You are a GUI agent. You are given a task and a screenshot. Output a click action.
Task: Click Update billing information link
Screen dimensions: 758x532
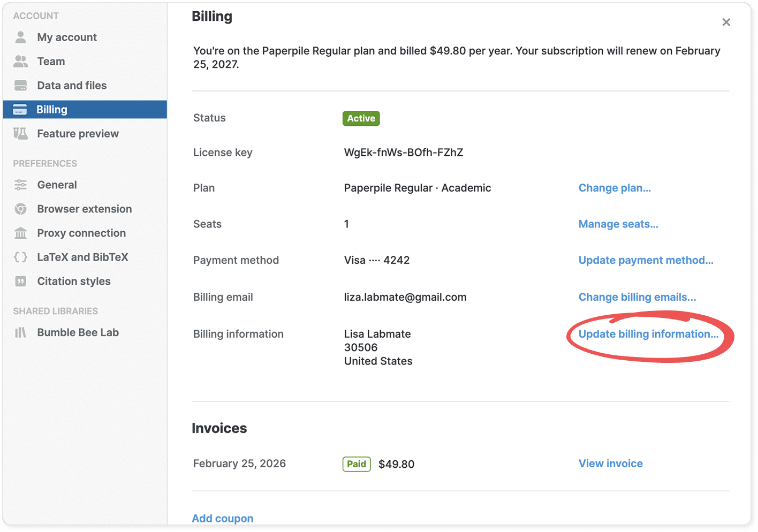point(648,334)
